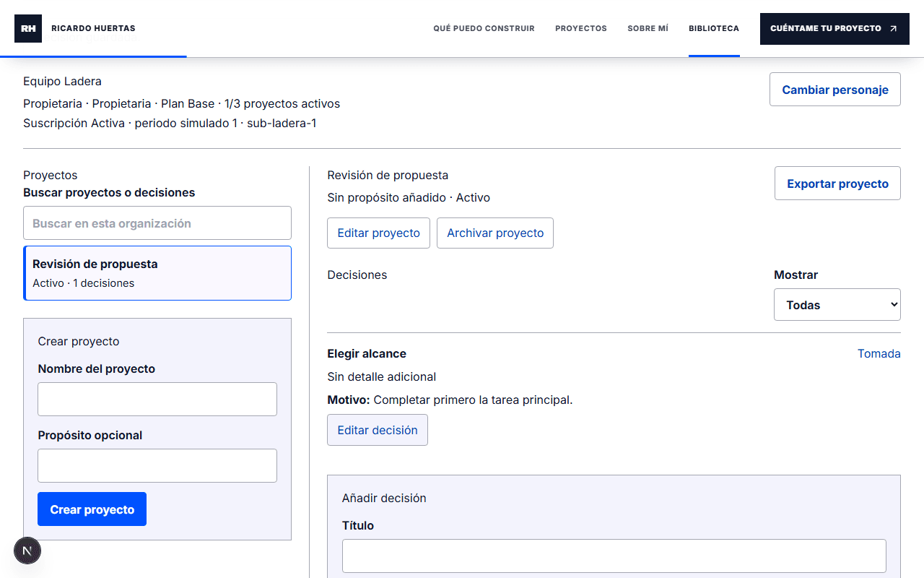Click the Elegir alcance decision title
The image size is (924, 578).
(367, 354)
